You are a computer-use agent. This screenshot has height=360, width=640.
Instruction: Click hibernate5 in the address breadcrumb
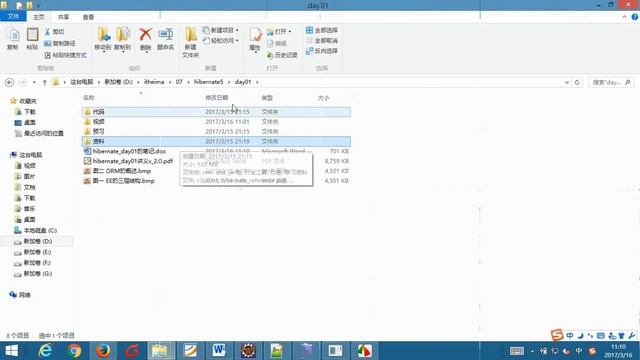click(209, 82)
